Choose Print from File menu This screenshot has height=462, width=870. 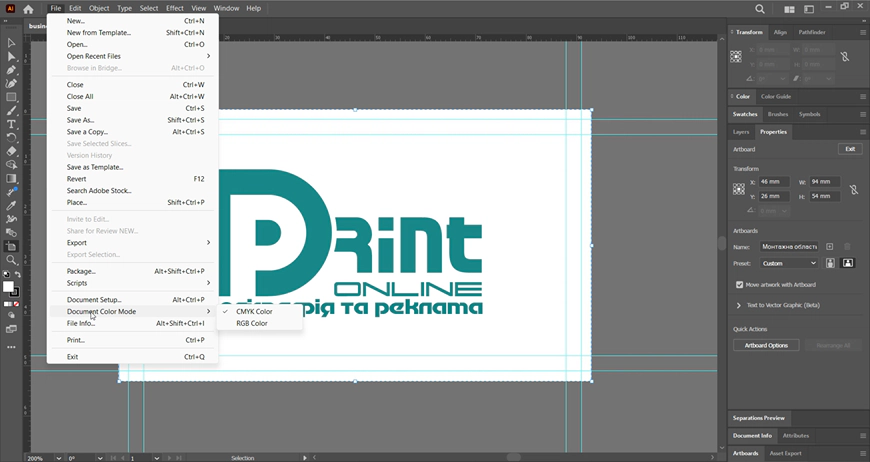[x=133, y=340]
